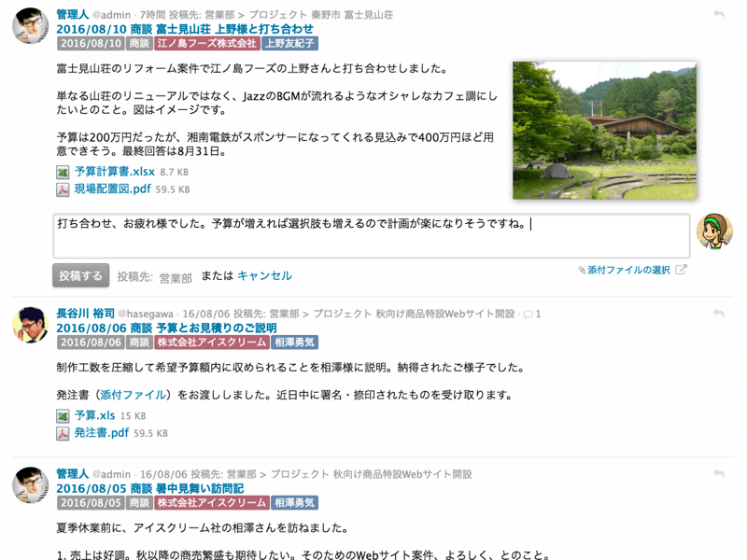Click 秋向け商品特設Webサイト開設 in 長谷川 post header
The image size is (747, 560).
(x=445, y=314)
